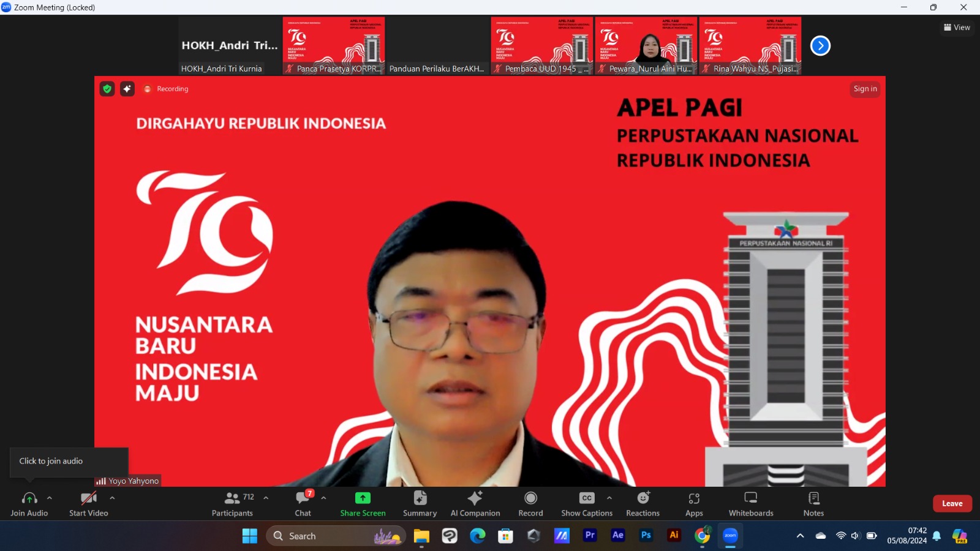Screen dimensions: 980x551
Task: Click the Zoom taskbar icon
Action: (x=730, y=536)
